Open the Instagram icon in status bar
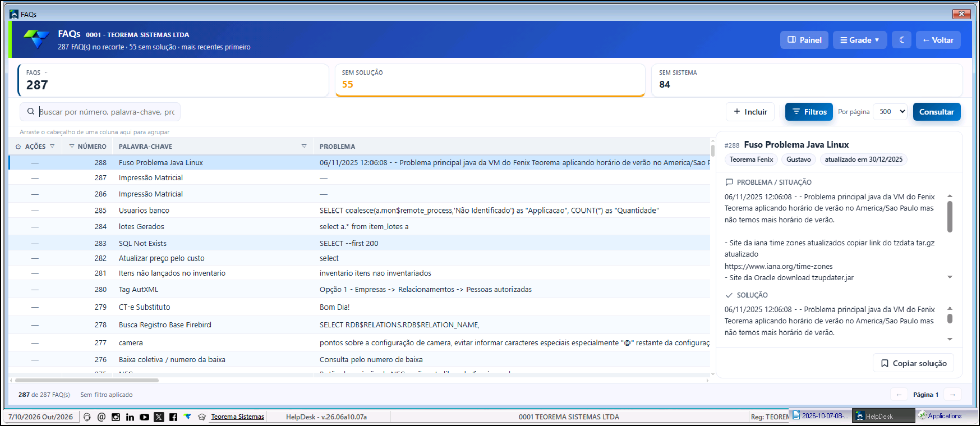 (x=115, y=417)
